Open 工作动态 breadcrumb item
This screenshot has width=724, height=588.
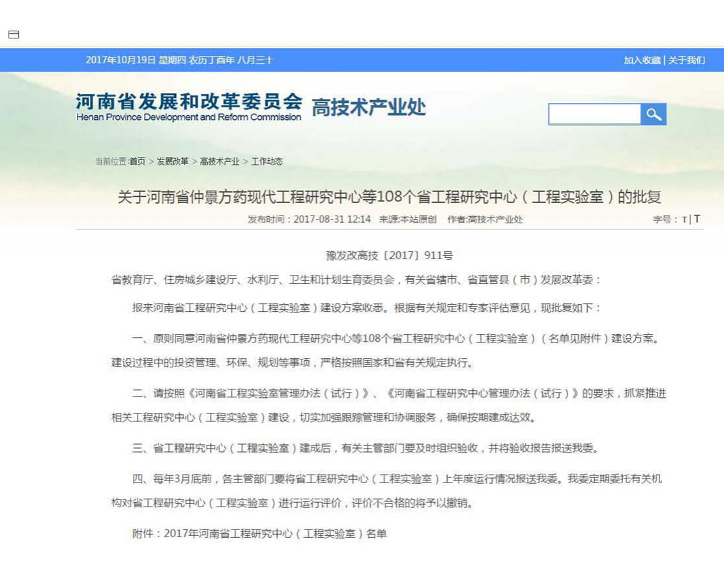(267, 161)
